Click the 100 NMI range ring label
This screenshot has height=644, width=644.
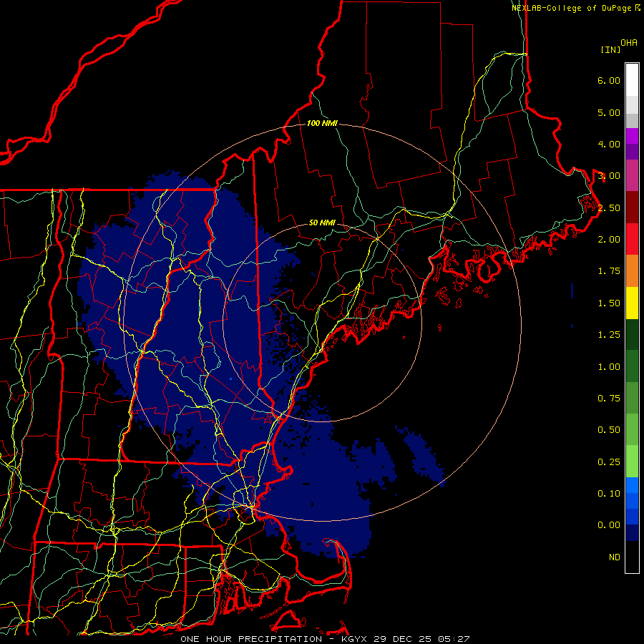pos(322,123)
